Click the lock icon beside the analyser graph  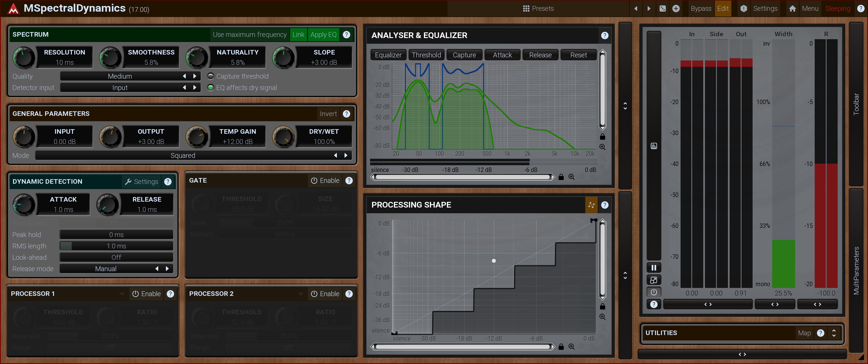(603, 137)
